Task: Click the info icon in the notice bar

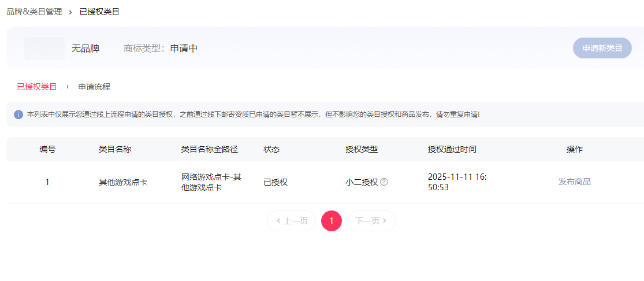Action: tap(18, 114)
